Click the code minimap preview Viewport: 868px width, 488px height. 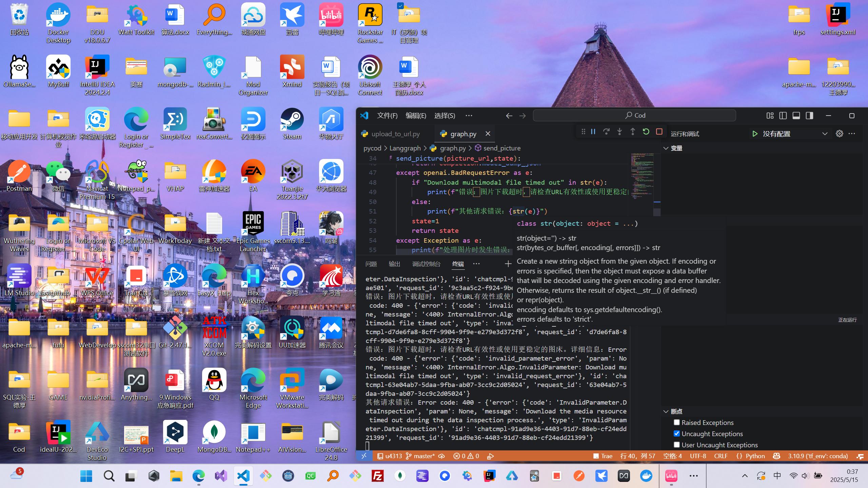pos(642,176)
